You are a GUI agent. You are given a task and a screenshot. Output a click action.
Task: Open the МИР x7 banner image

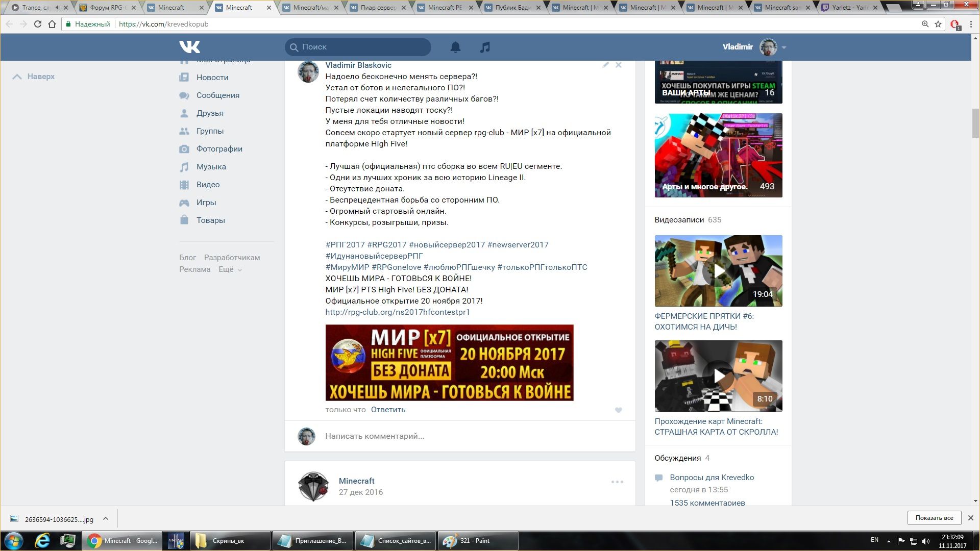[x=449, y=363]
